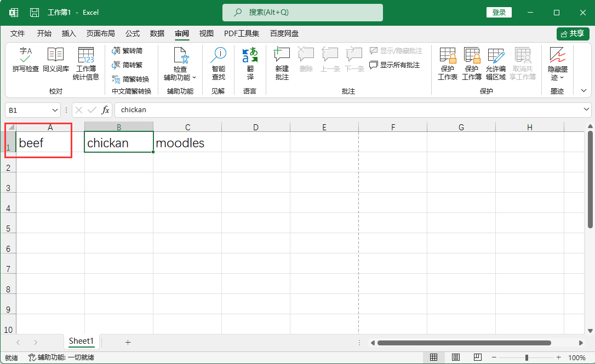Click the next sheet navigation arrow

coord(35,343)
